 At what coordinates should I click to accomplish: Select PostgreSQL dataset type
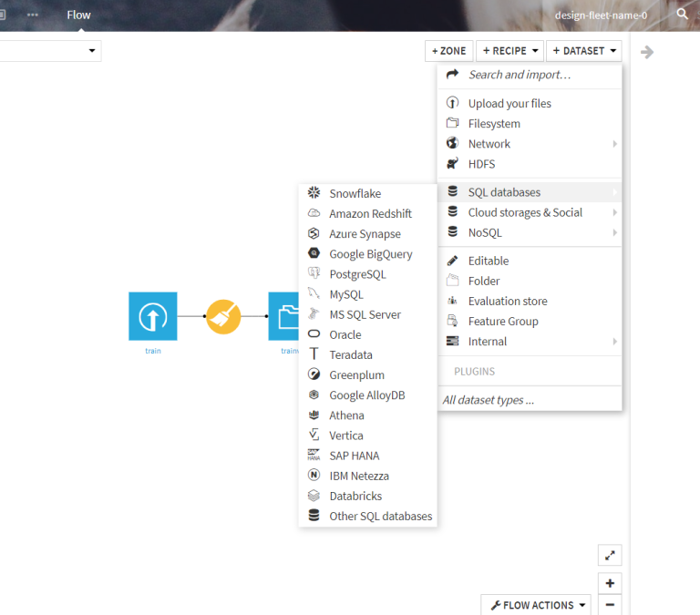tap(357, 274)
